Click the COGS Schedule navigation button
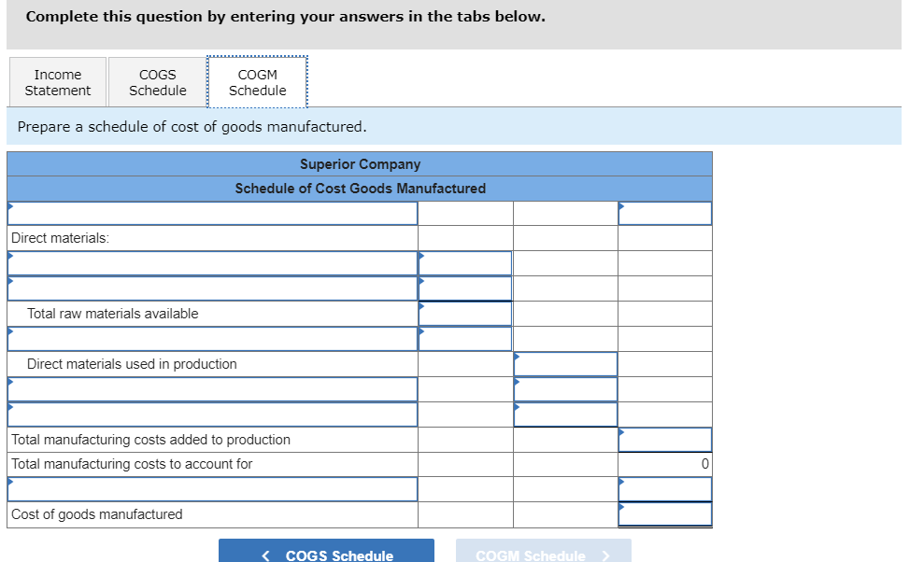The width and height of the screenshot is (924, 562). [327, 551]
